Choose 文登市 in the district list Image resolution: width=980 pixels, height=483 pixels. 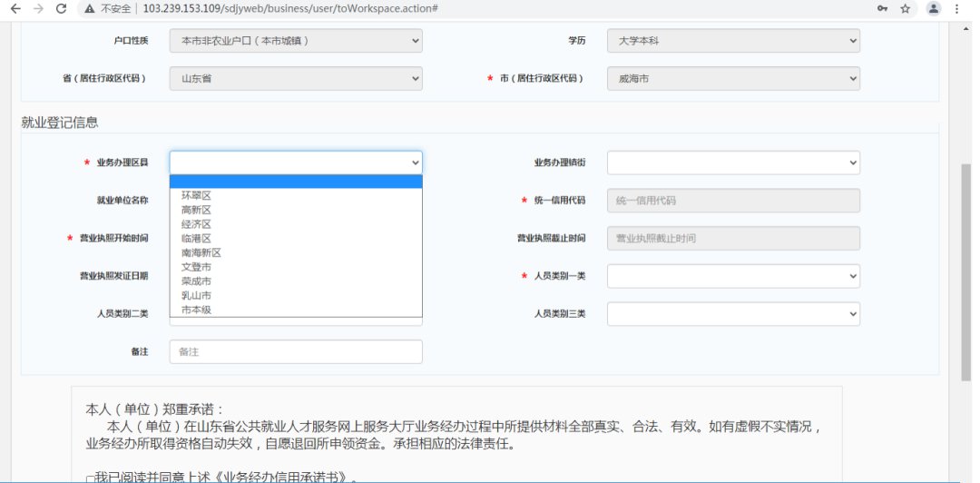click(x=196, y=267)
